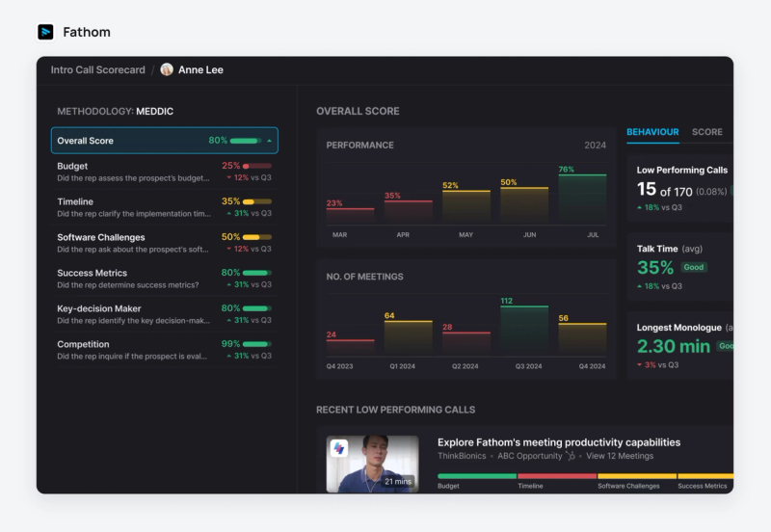Click the green Budget segment on call timeline
This screenshot has height=532, width=771.
477,476
